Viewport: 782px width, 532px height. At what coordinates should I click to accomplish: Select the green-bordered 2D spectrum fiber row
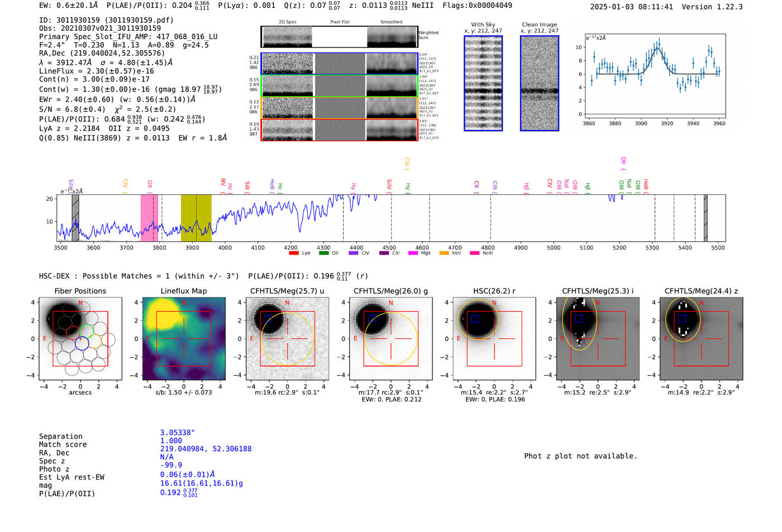tap(340, 85)
